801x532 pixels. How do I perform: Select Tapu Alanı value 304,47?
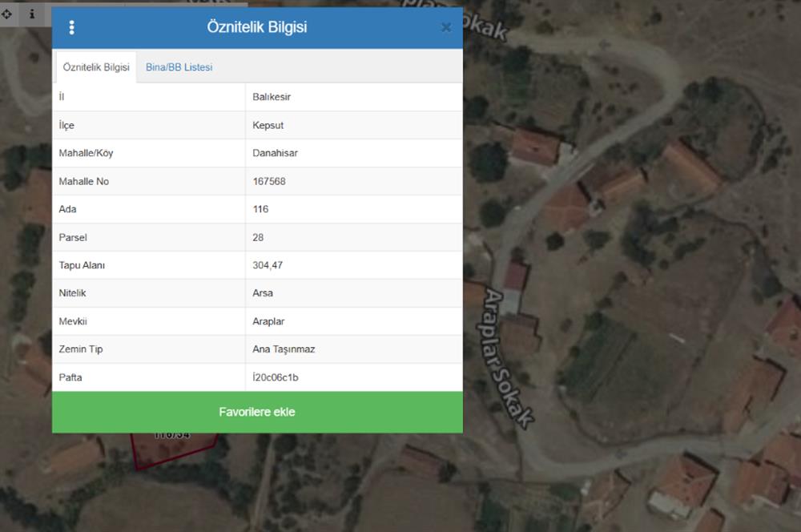point(268,265)
